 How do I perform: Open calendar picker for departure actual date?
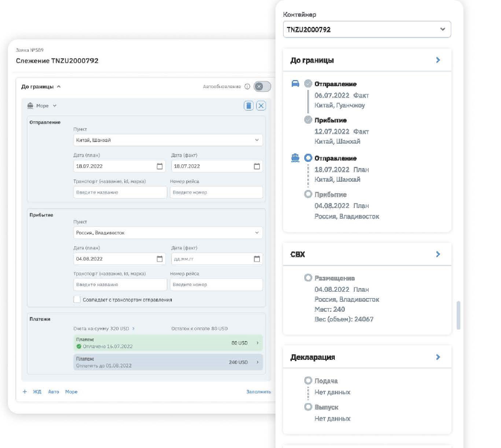[257, 166]
